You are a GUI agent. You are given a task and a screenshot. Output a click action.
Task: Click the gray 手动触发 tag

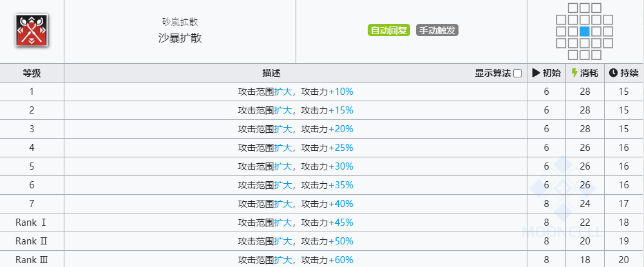point(437,30)
